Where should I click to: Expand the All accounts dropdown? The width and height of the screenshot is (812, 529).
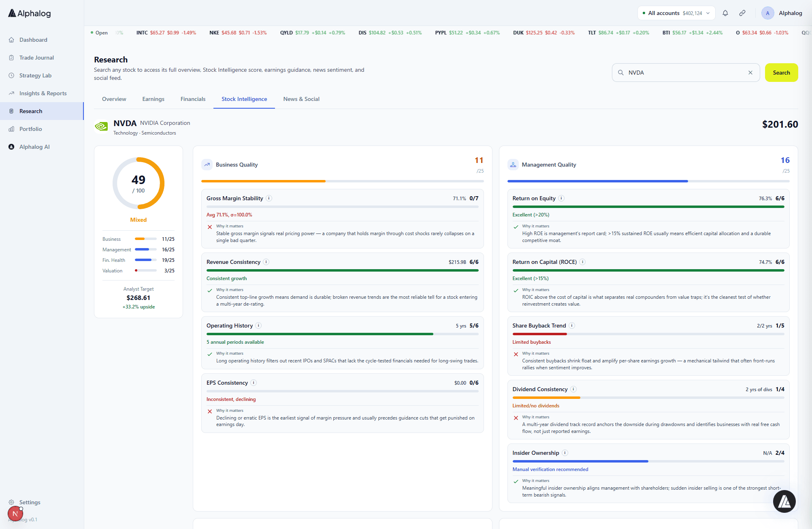[x=676, y=13]
